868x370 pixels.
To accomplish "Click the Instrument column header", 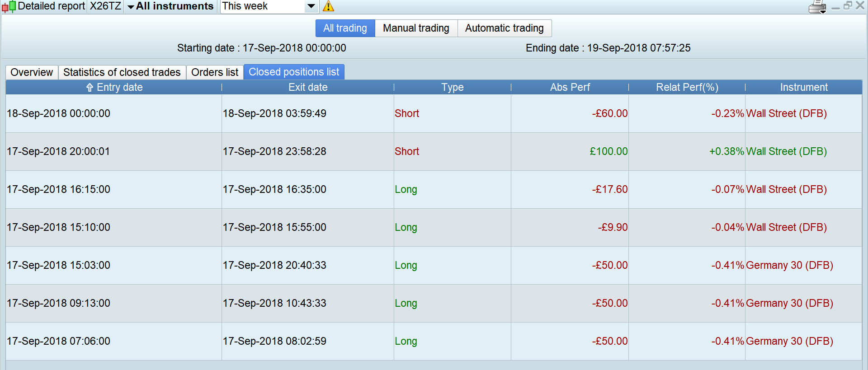I will pyautogui.click(x=803, y=88).
